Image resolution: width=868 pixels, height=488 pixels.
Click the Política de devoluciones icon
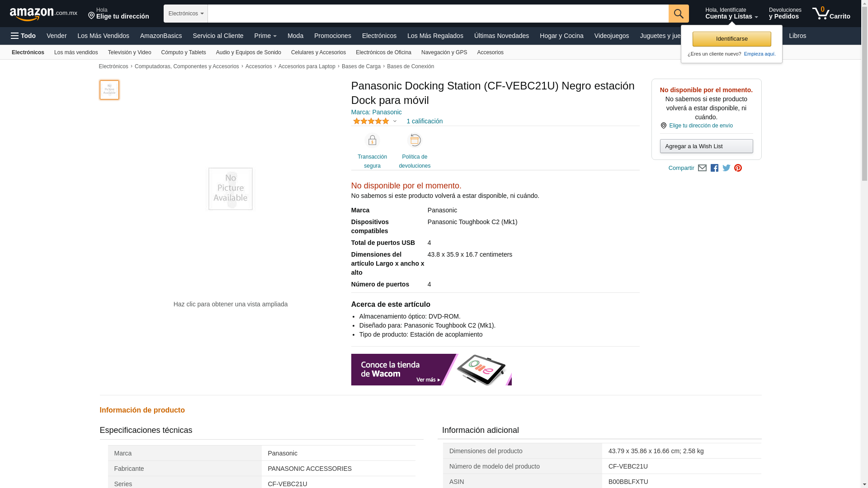[415, 141]
